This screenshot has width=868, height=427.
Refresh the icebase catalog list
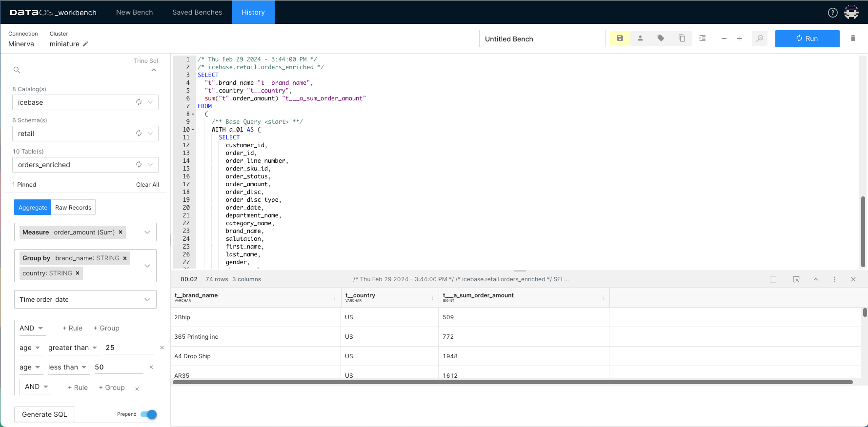(x=139, y=102)
